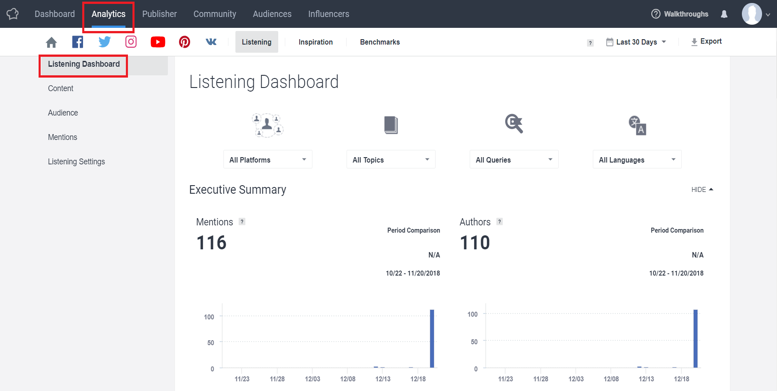This screenshot has width=777, height=391.
Task: Select the Inspiration section tab
Action: click(x=316, y=42)
